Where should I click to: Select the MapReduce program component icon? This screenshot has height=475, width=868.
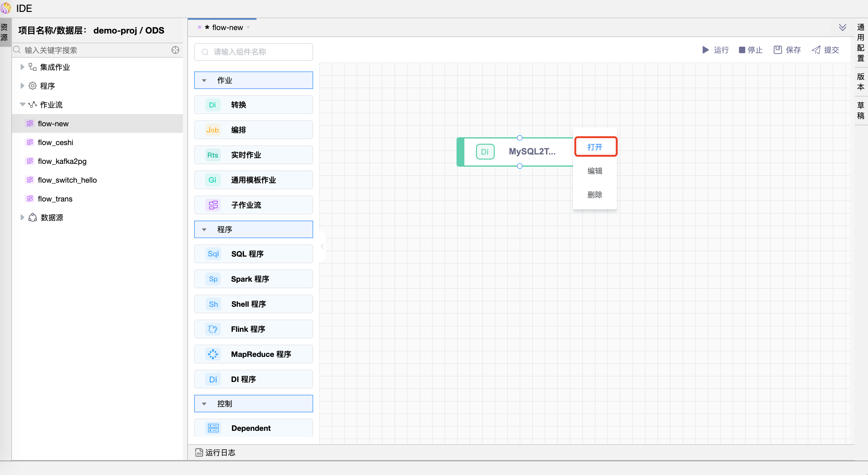(213, 354)
